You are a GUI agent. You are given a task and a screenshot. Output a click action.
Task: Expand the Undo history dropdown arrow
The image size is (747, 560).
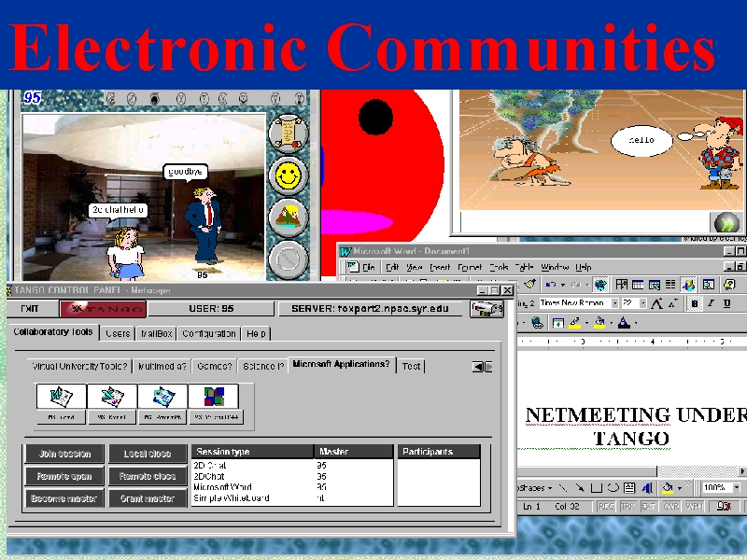click(562, 285)
